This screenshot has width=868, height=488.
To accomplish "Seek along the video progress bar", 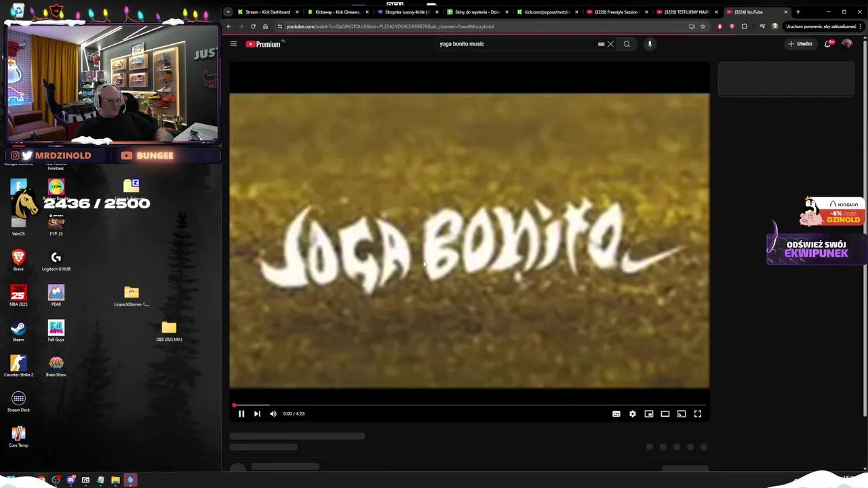I will [x=469, y=405].
